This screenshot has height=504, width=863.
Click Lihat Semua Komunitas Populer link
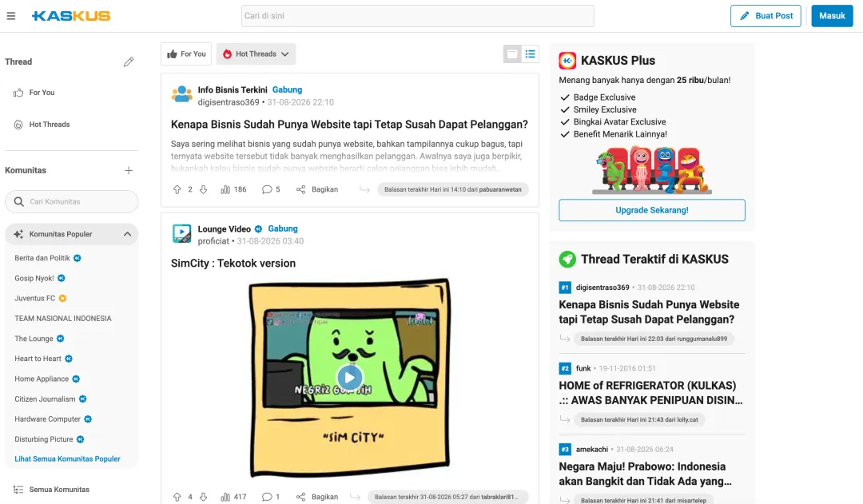tap(67, 459)
